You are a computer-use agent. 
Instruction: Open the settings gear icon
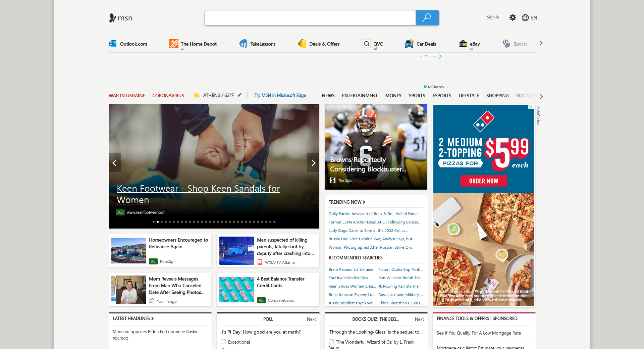point(513,17)
